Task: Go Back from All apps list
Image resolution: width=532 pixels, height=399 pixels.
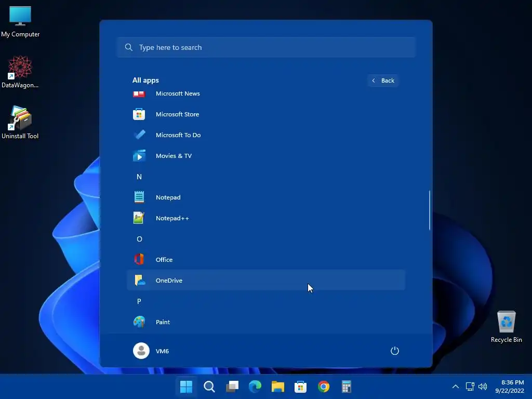Action: point(383,81)
